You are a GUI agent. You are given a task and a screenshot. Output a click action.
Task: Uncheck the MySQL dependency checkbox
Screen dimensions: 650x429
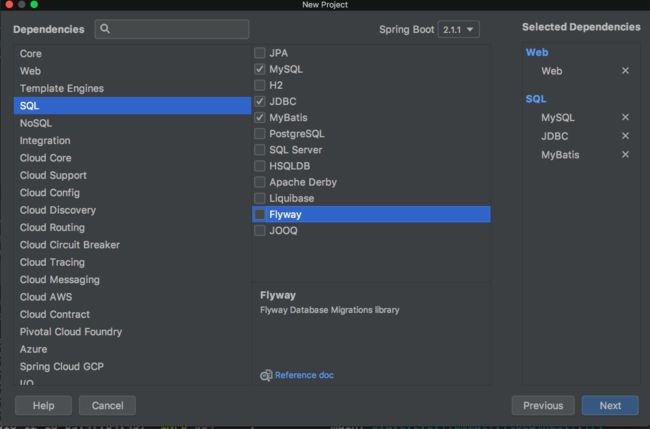260,69
